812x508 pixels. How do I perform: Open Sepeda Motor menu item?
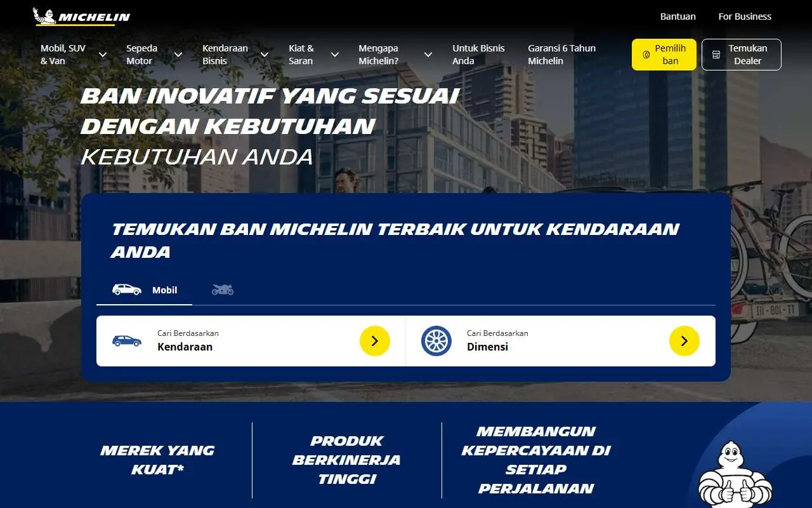click(142, 55)
